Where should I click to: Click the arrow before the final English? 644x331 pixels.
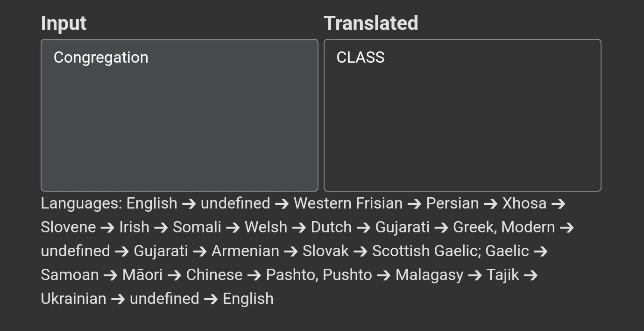(x=210, y=298)
